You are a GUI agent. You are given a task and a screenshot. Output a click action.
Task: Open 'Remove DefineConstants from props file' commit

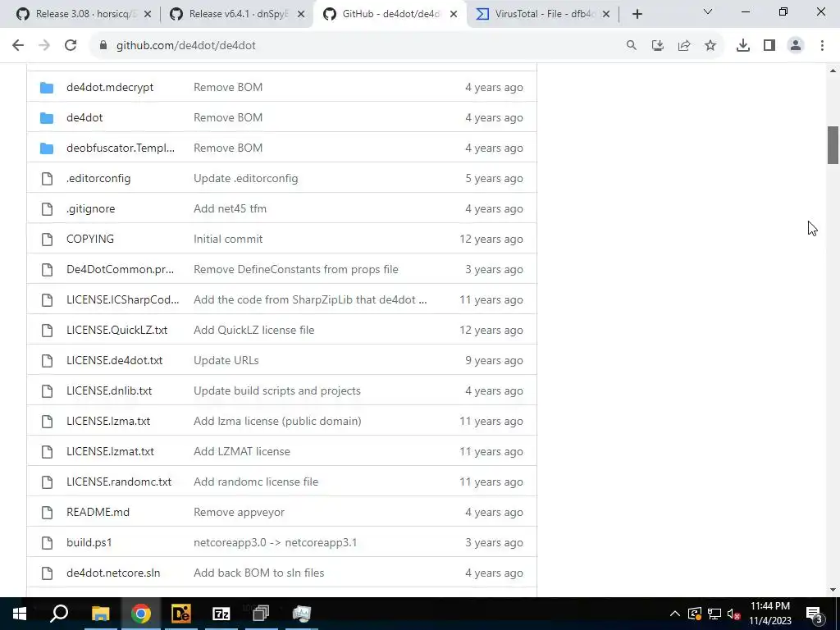[295, 269]
